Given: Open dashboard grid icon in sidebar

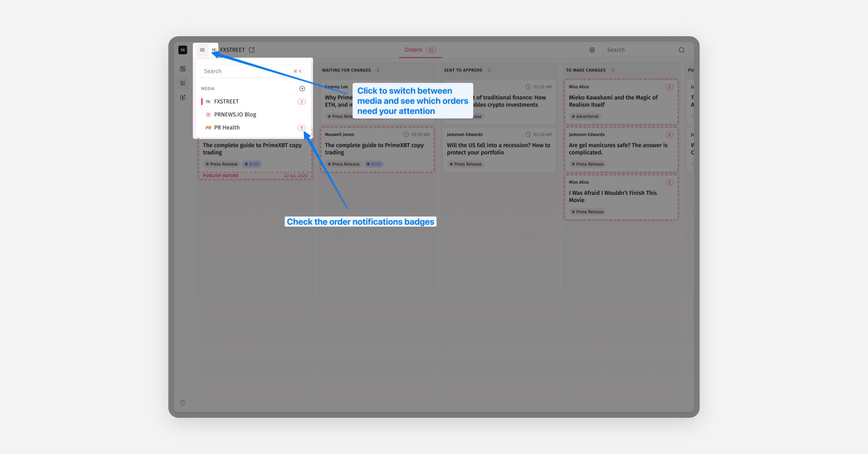Looking at the screenshot, I should [183, 69].
